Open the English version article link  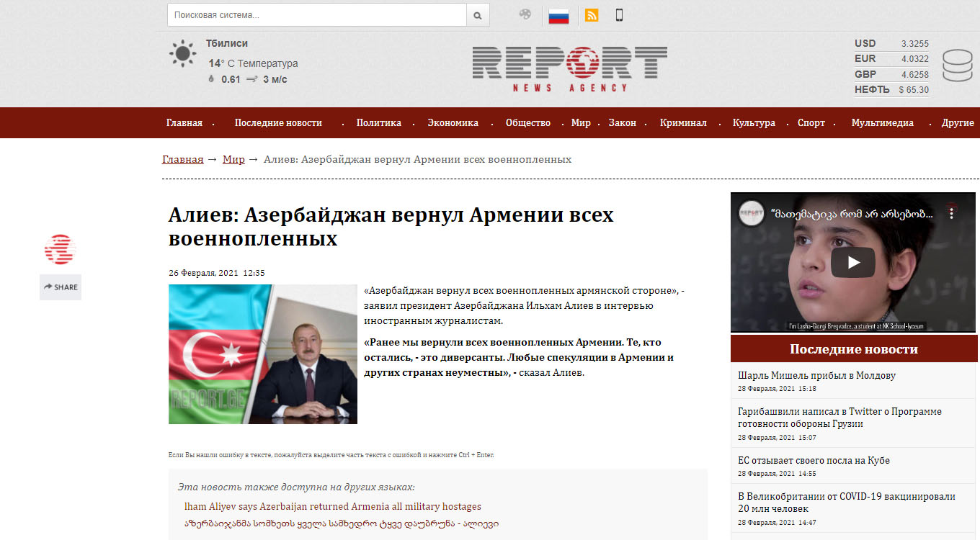332,506
